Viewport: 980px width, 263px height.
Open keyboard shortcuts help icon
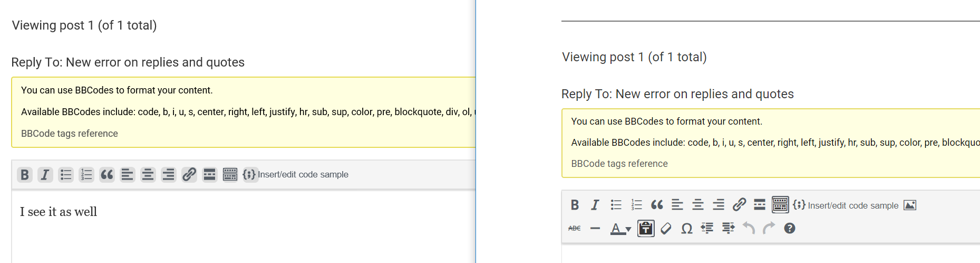click(789, 228)
